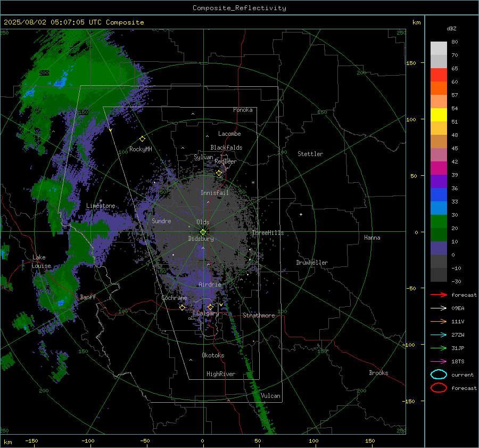The image size is (479, 448).
Task: Click the 'RockyMH' label
Action: click(141, 149)
